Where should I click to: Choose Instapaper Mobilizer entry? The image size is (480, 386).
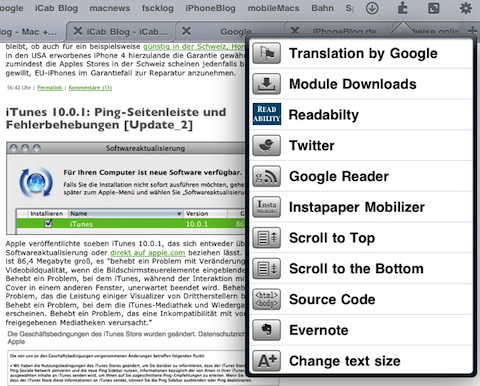pos(361,207)
